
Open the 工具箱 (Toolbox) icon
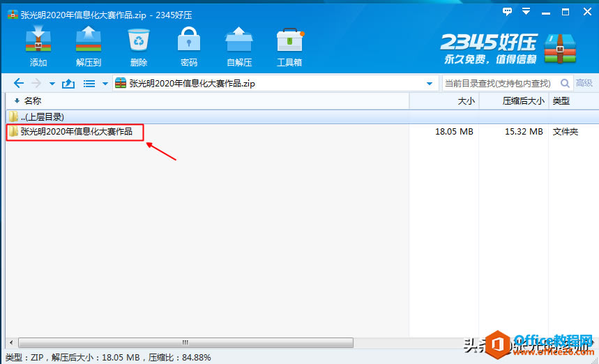pos(289,46)
